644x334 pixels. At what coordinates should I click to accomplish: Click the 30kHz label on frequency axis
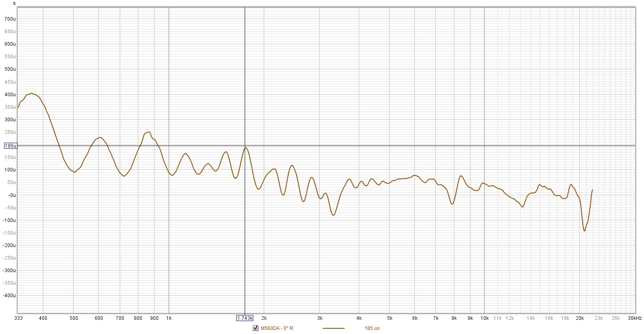click(635, 318)
